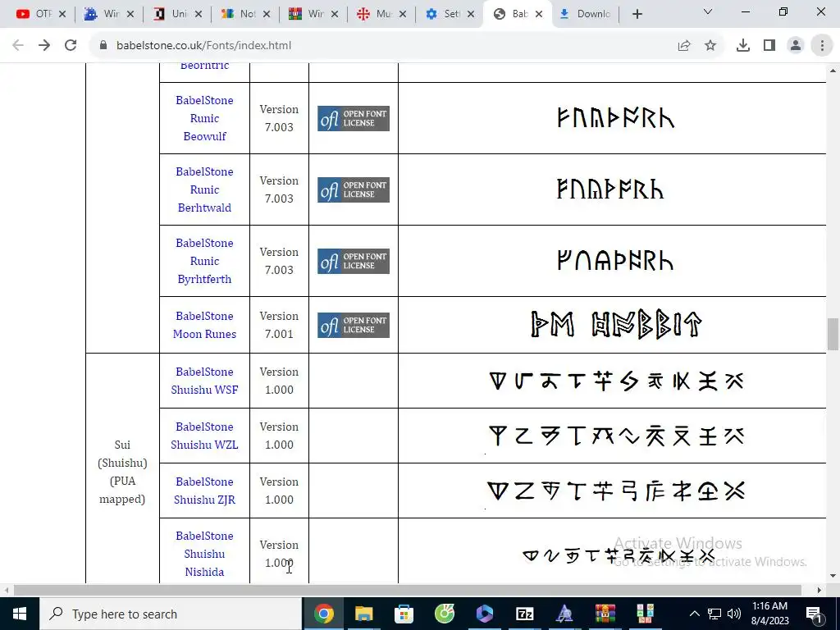Switch to the Downloads tab
Image resolution: width=840 pixels, height=630 pixels.
click(585, 15)
